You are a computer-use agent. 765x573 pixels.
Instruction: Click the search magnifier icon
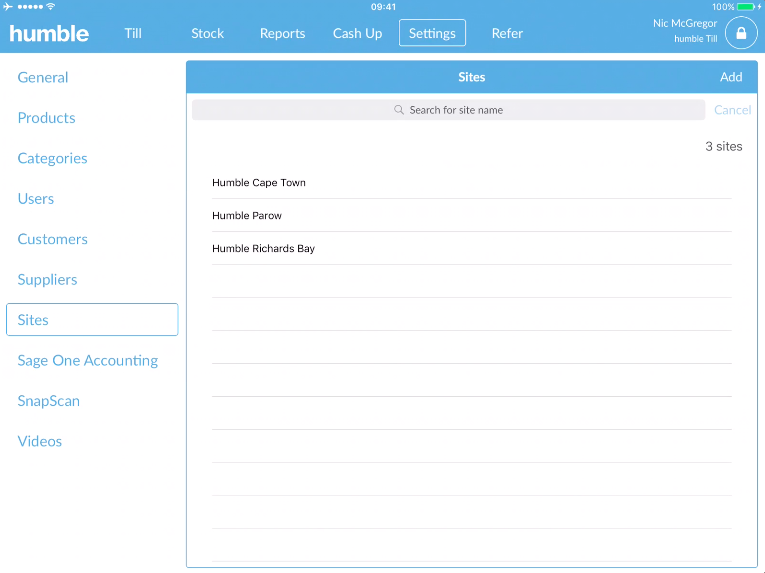(399, 110)
